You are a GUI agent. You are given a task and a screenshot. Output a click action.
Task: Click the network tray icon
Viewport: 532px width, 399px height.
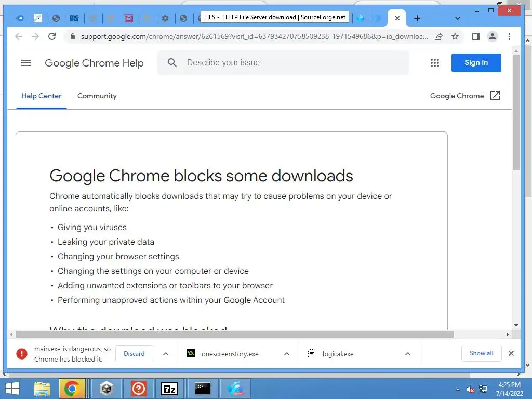click(x=483, y=389)
